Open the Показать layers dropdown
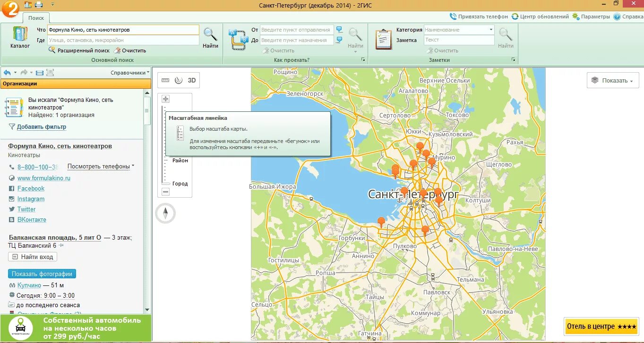The width and height of the screenshot is (644, 343). tap(613, 81)
